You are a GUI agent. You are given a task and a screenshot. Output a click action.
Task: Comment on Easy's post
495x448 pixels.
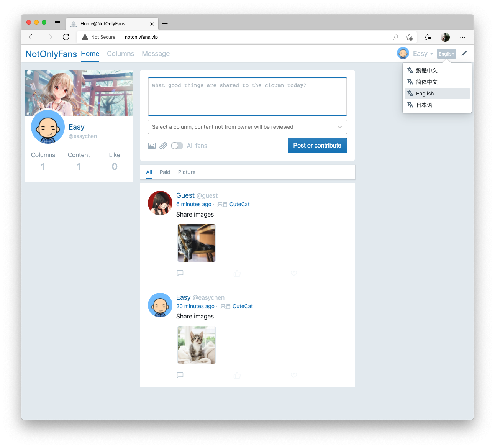[180, 375]
